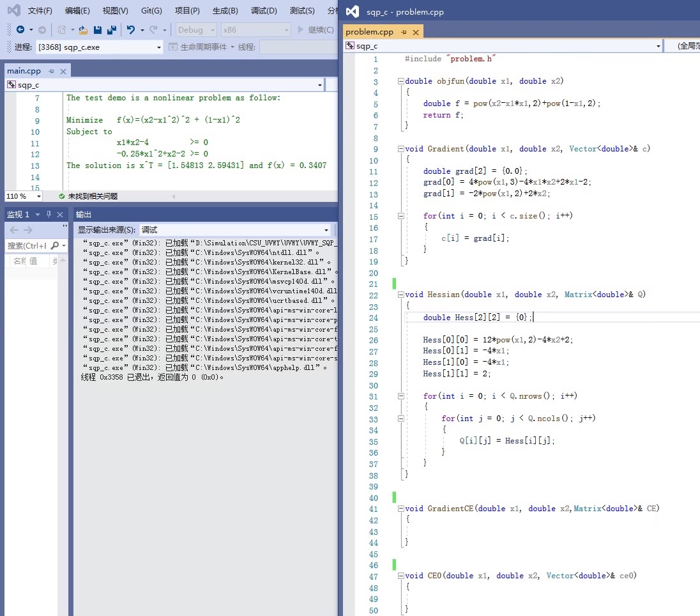Screen dimensions: 700x616
Task: Click the green no-issues checkmark icon
Action: (61, 196)
